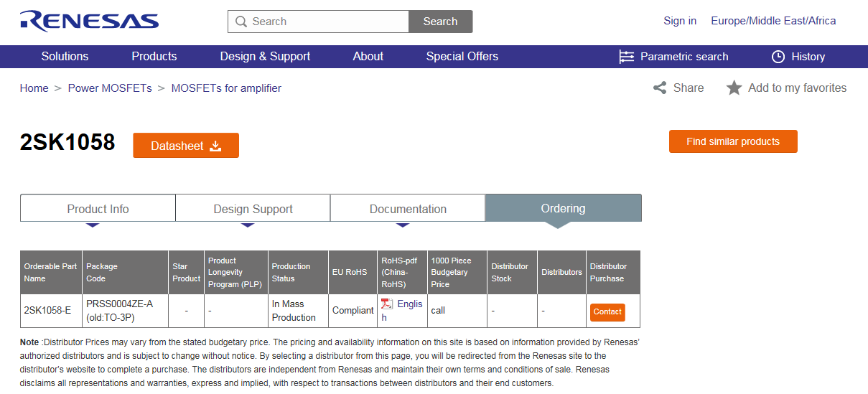Click Production Status column header
868x394 pixels.
tap(299, 273)
